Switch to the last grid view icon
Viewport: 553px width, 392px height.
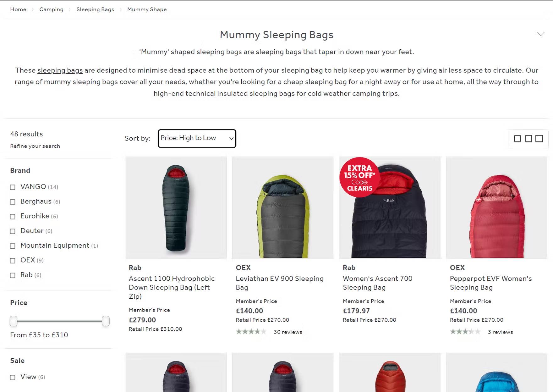tap(539, 139)
